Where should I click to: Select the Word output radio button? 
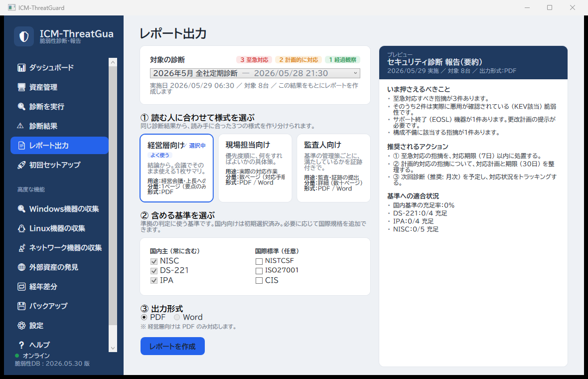click(x=177, y=318)
